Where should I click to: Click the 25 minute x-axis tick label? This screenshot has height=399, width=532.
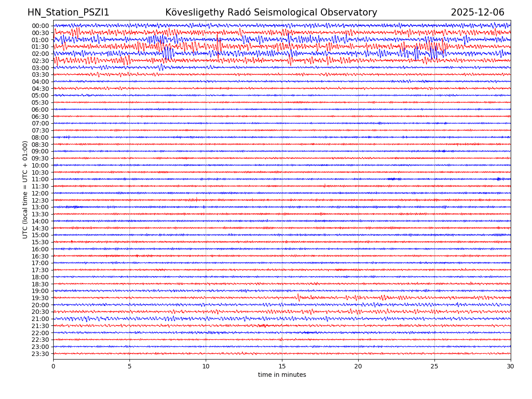tap(434, 366)
